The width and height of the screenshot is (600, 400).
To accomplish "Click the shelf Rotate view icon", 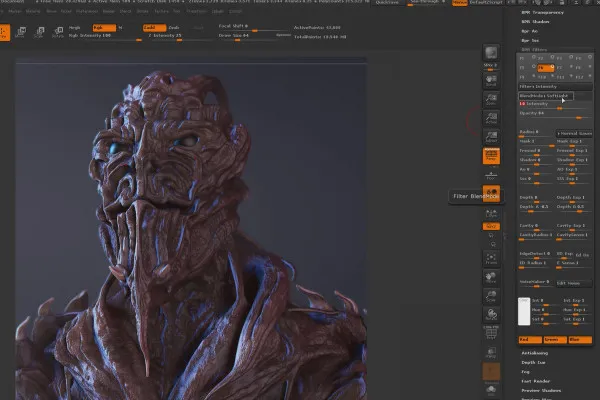I will [491, 315].
